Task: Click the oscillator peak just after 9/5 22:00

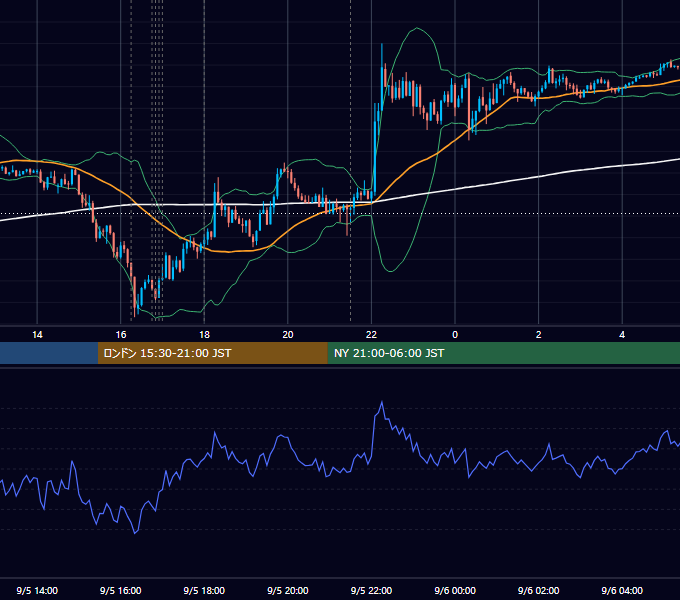Action: tap(382, 402)
